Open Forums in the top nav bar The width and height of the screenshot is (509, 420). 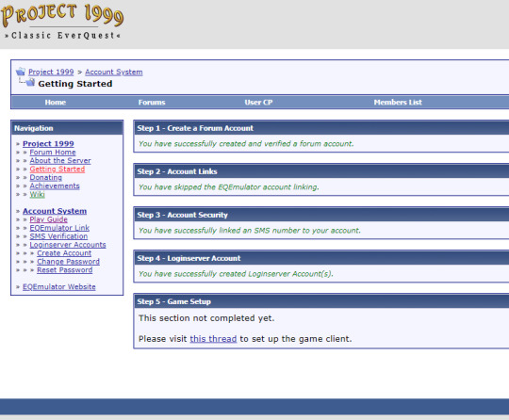[x=152, y=102]
